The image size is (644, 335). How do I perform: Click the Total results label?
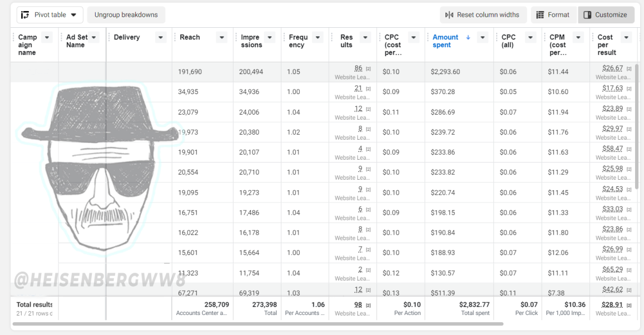34,305
